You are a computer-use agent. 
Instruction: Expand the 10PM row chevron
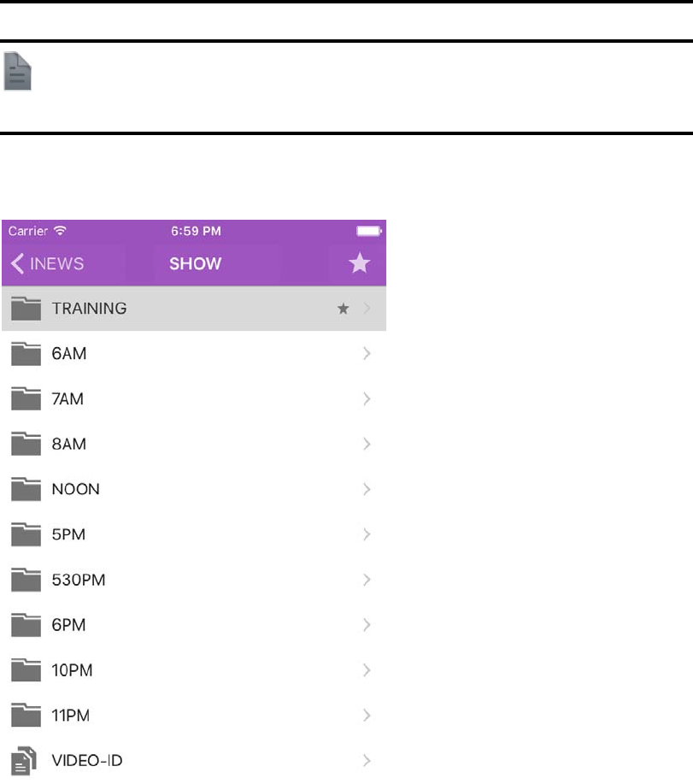pos(367,670)
